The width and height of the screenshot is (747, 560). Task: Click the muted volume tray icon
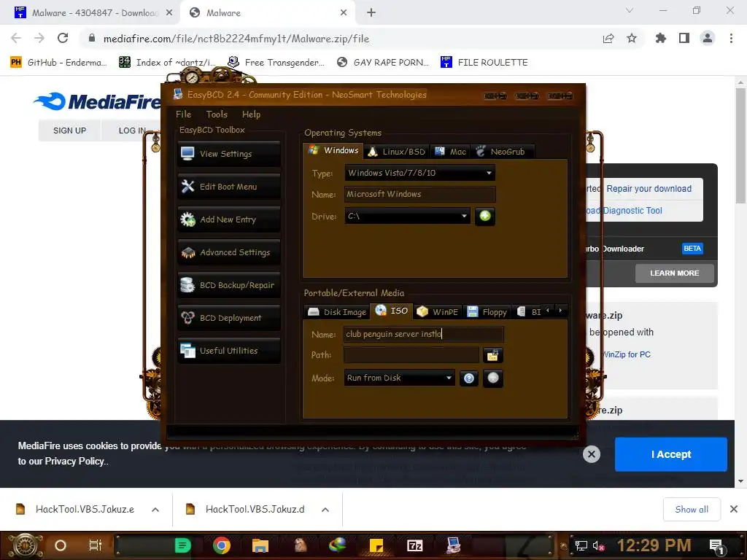[x=598, y=545]
